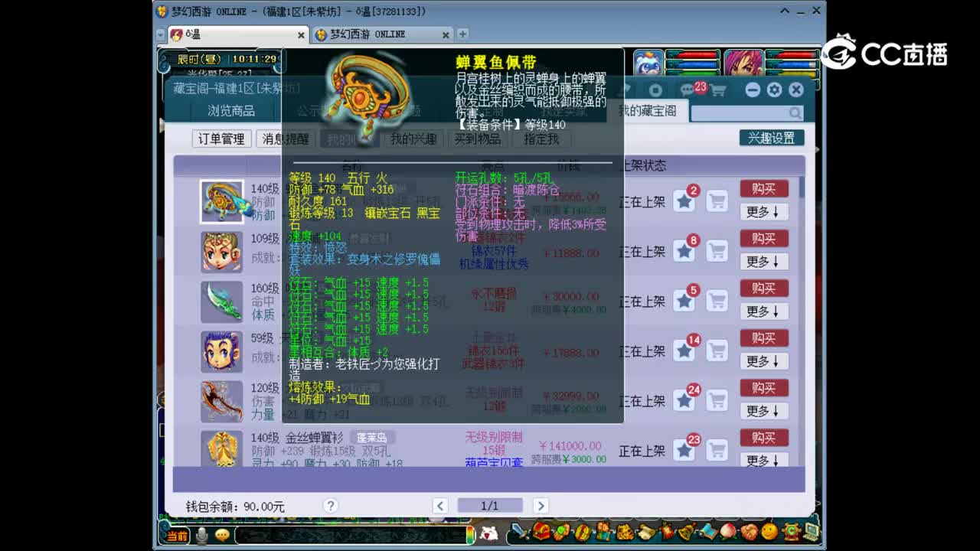Click the computer system icon at bottom right

[x=812, y=532]
